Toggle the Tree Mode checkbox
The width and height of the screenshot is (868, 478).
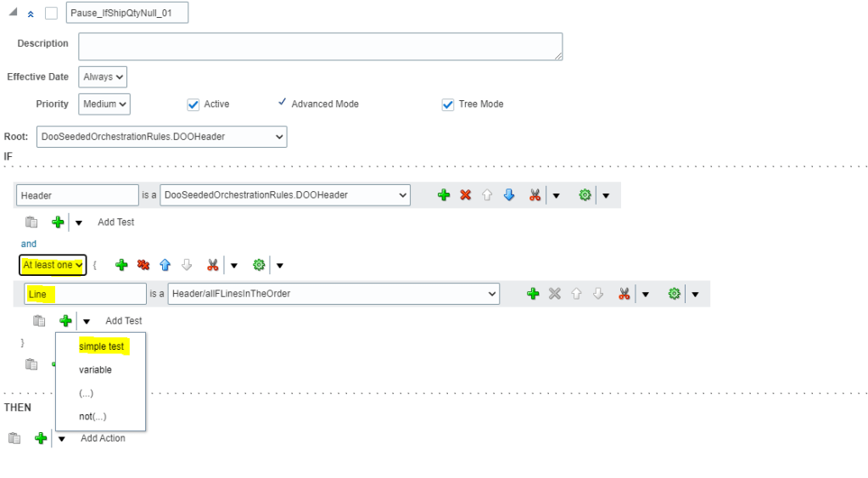click(x=448, y=104)
